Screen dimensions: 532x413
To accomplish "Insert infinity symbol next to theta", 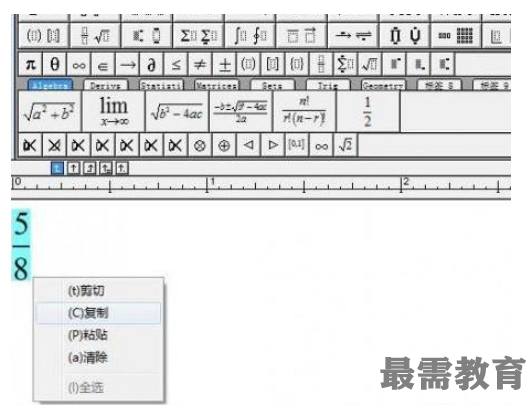I will 79,64.
